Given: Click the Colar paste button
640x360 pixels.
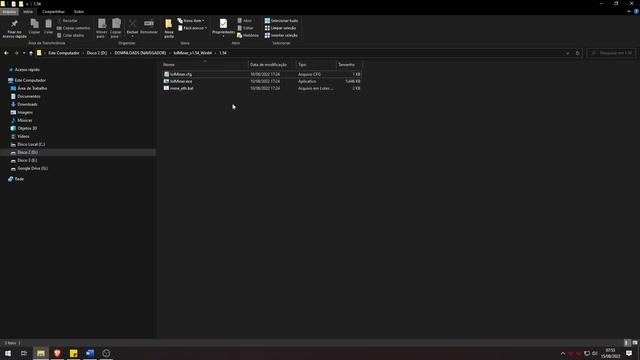Looking at the screenshot, I should click(x=49, y=27).
